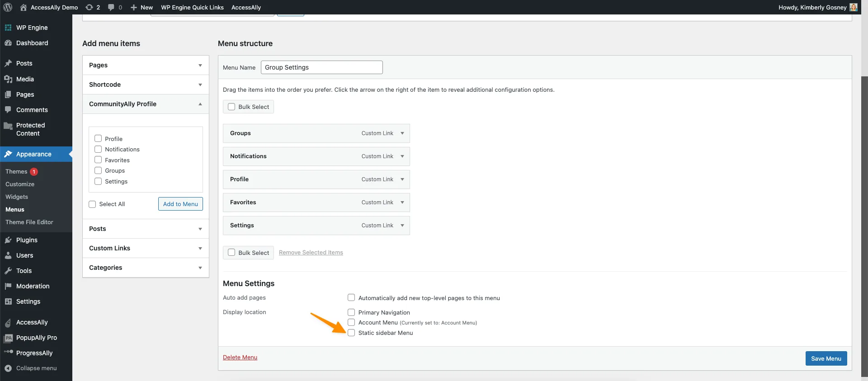The image size is (868, 381).
Task: Expand the Custom Links accordion section
Action: click(146, 248)
